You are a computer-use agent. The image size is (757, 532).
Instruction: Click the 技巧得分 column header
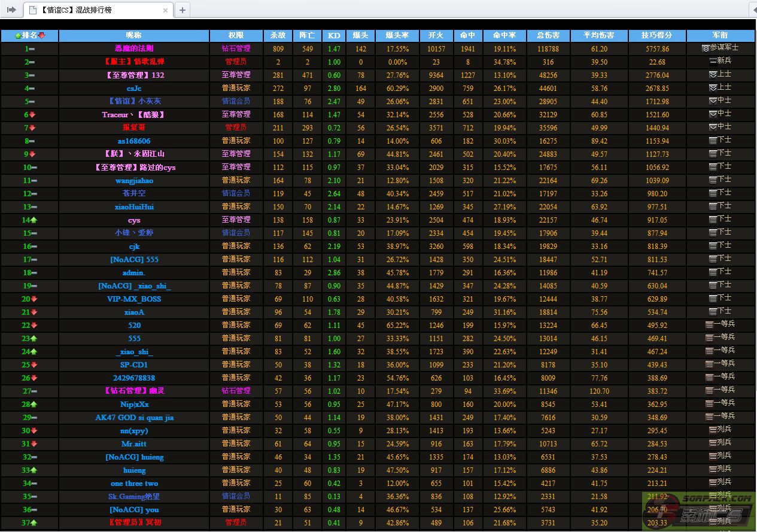(656, 36)
